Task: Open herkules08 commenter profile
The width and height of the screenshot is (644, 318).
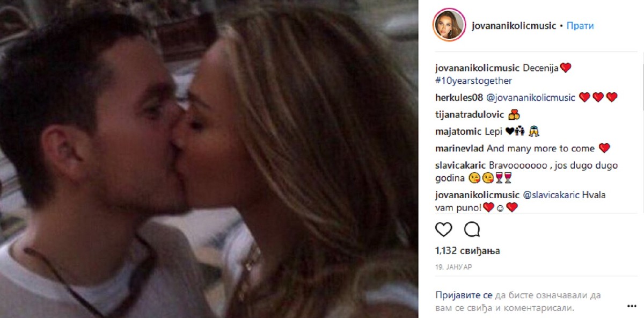Action: tap(459, 98)
